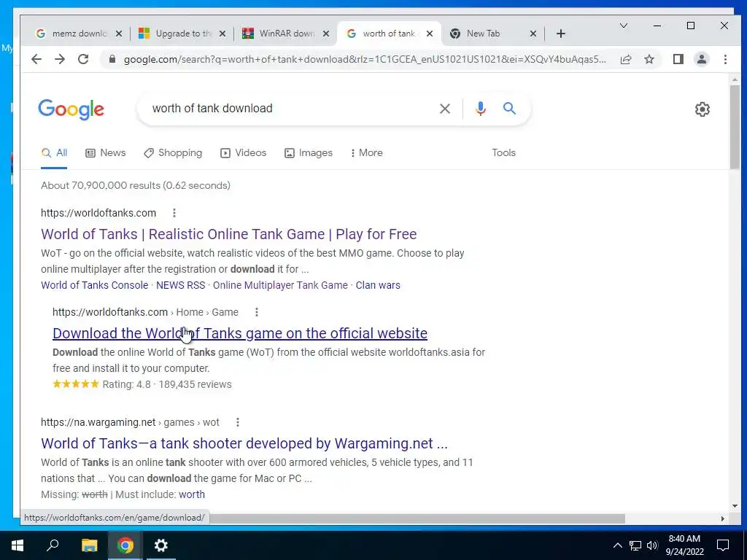The width and height of the screenshot is (747, 560).
Task: Open World of Tanks Console sitelink
Action: coord(94,285)
